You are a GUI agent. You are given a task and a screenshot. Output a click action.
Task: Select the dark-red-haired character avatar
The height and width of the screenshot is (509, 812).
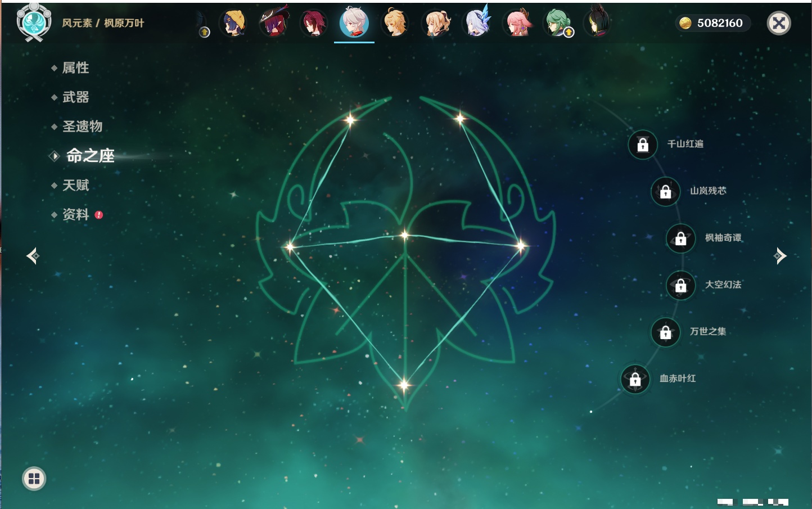313,23
